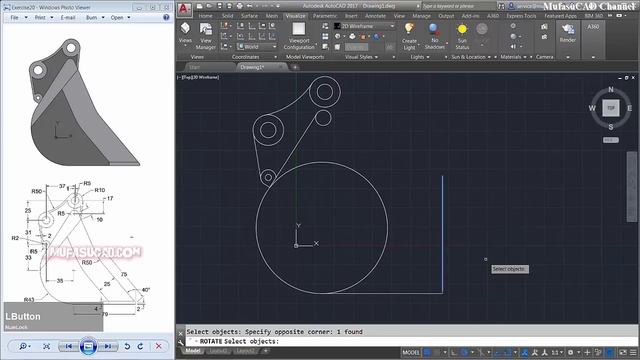Click the Open folder icon in quick access toolbar
The image size is (640, 360).
(x=209, y=6)
